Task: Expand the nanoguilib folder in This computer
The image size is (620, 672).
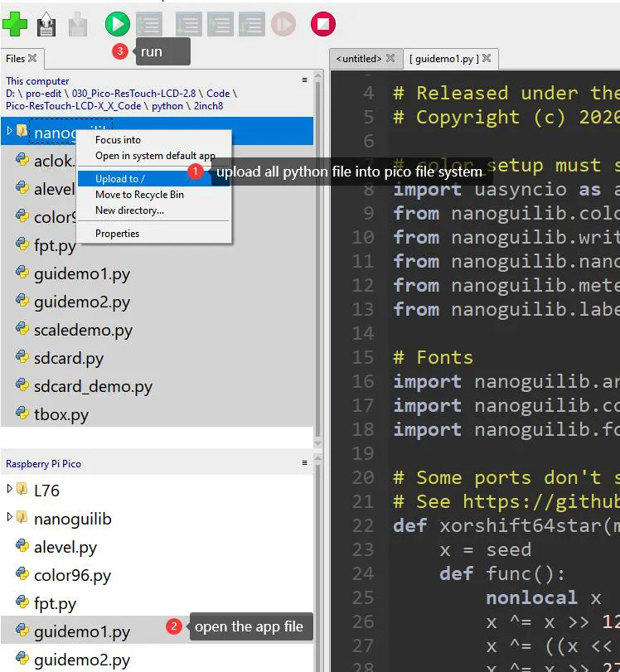Action: point(9,130)
